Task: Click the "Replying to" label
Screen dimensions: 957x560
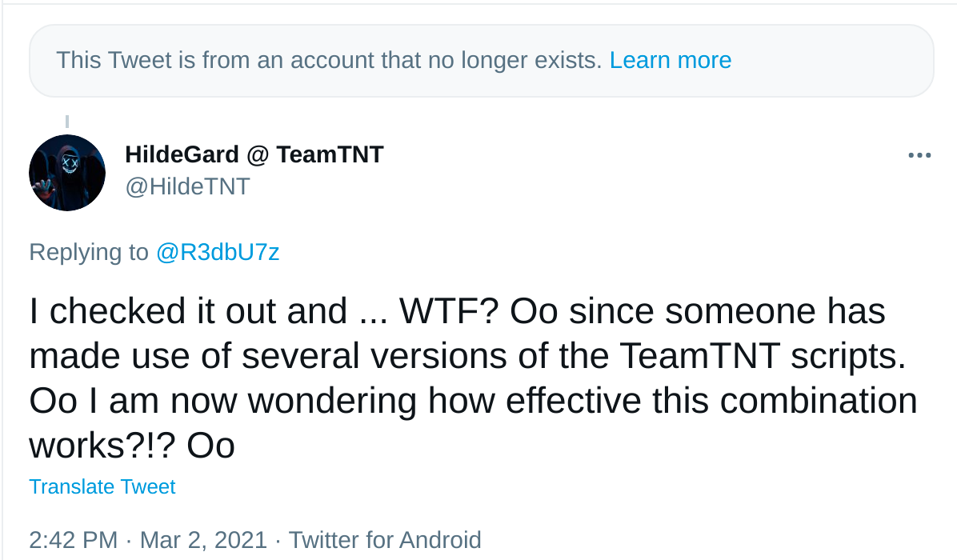Action: [89, 253]
